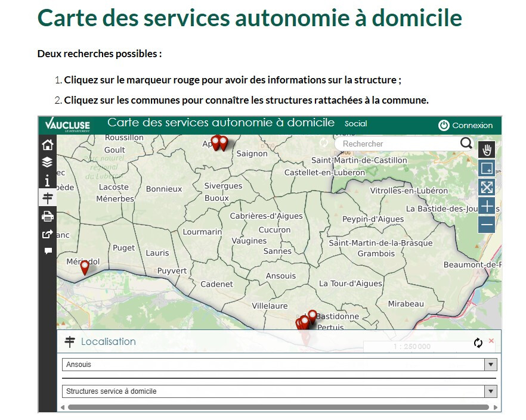The image size is (526, 420).
Task: Zoom in with the plus button
Action: [487, 206]
